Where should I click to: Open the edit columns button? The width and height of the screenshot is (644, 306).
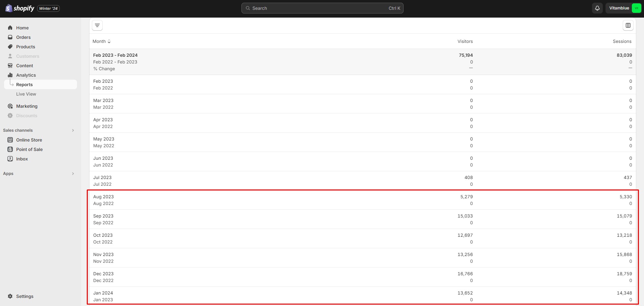pos(628,25)
